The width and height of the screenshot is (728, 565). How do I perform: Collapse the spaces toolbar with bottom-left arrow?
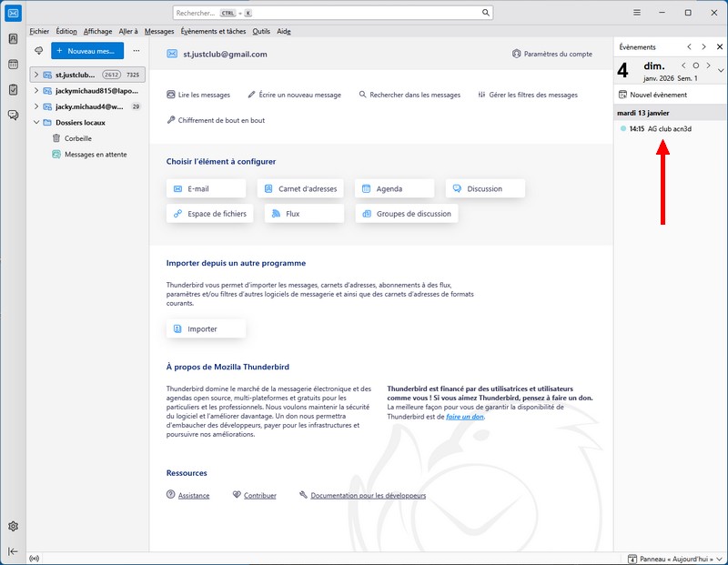14,551
